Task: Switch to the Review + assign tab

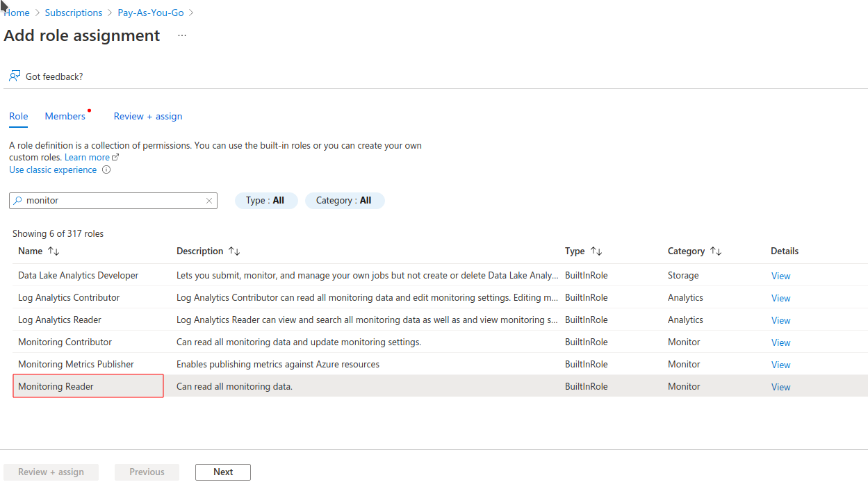Action: pos(148,117)
